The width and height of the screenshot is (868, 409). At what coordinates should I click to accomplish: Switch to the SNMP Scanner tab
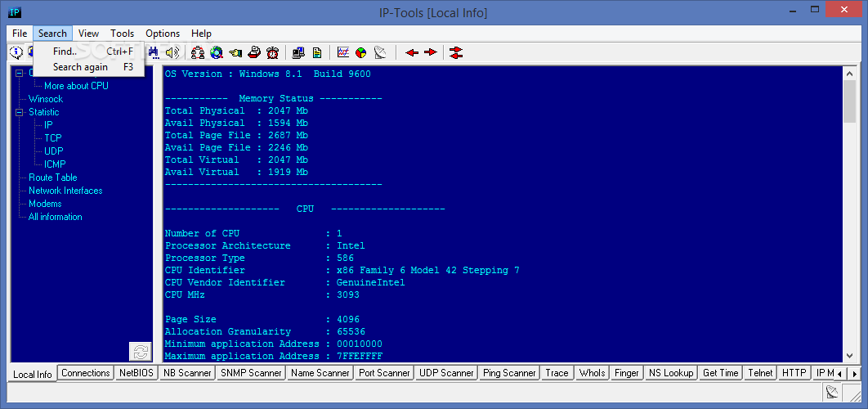click(x=251, y=373)
